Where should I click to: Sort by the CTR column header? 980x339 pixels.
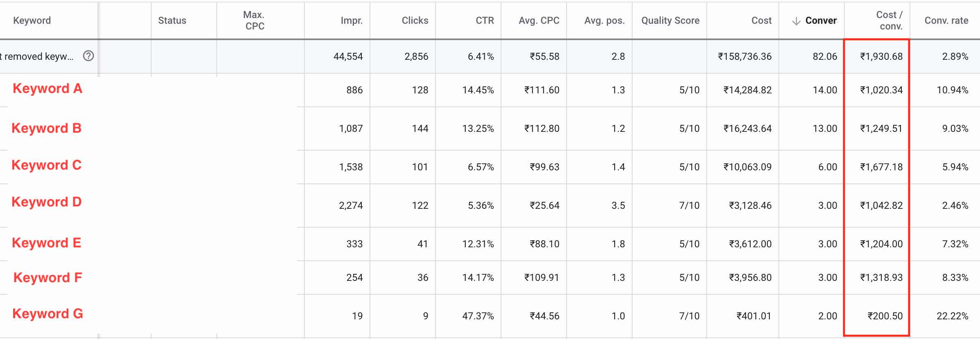pos(485,20)
